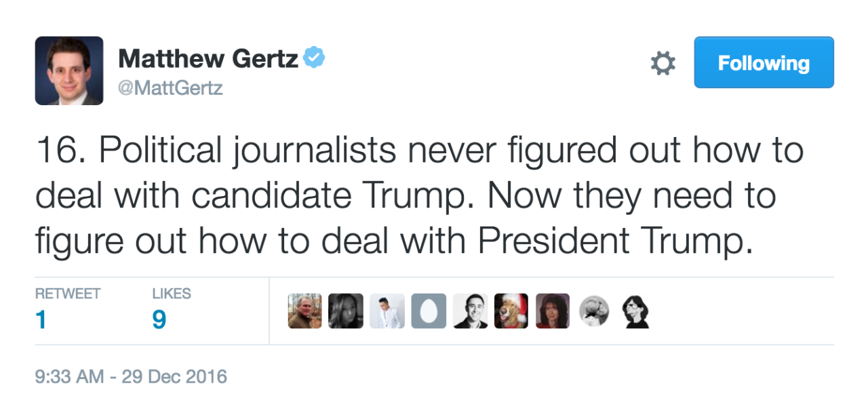Click the LIKES label
Viewport: 868px width, 409px height.
click(172, 294)
